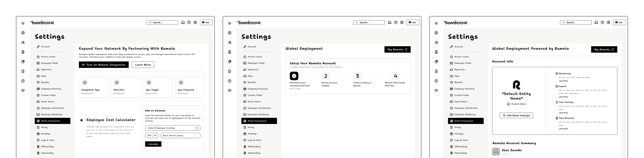Open dollar Payroll icon, first screen sidebar

pyautogui.click(x=23, y=81)
